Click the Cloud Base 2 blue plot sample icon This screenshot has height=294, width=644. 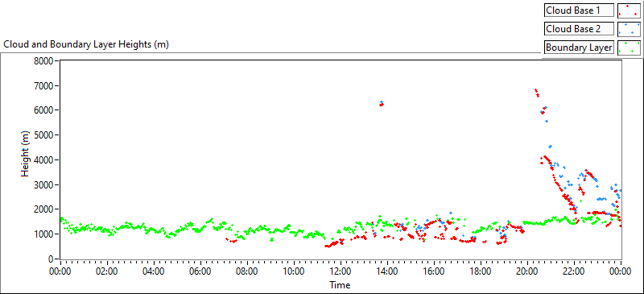629,29
